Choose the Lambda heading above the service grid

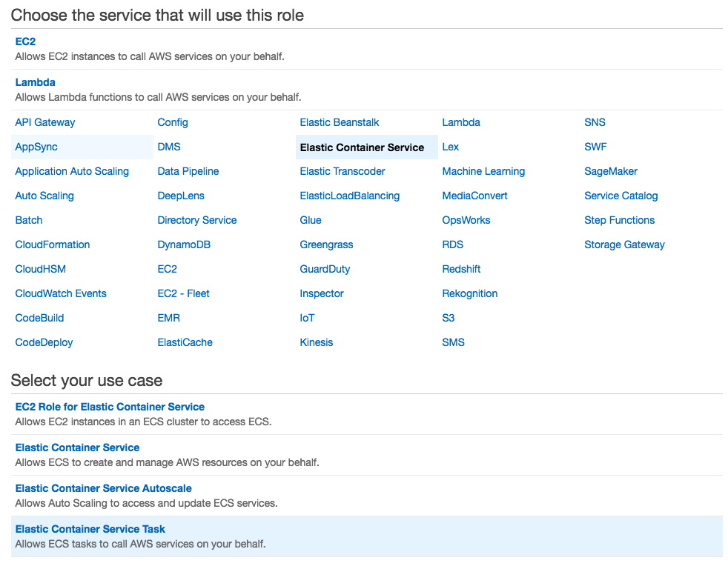pyautogui.click(x=35, y=82)
